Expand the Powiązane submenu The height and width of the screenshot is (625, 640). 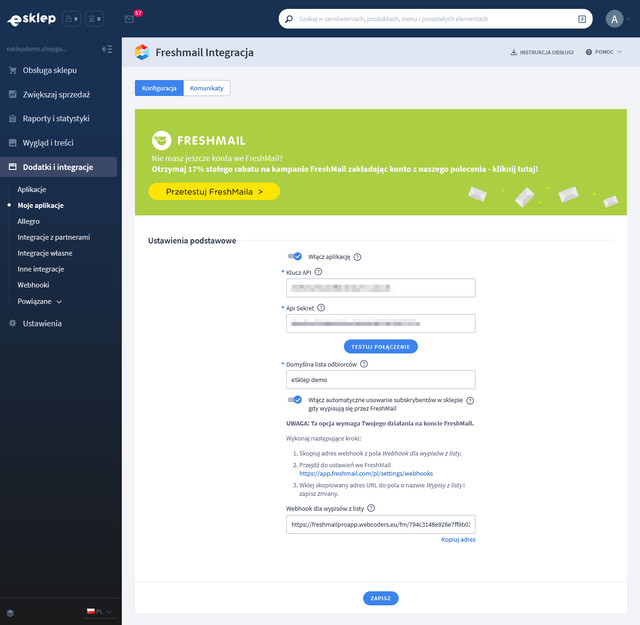40,301
